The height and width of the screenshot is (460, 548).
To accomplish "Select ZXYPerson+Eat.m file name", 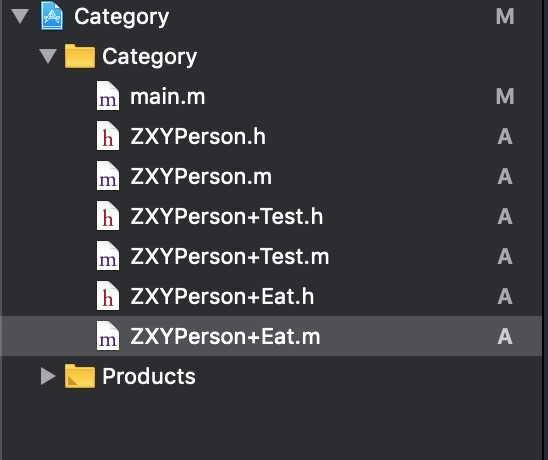I will 225,336.
